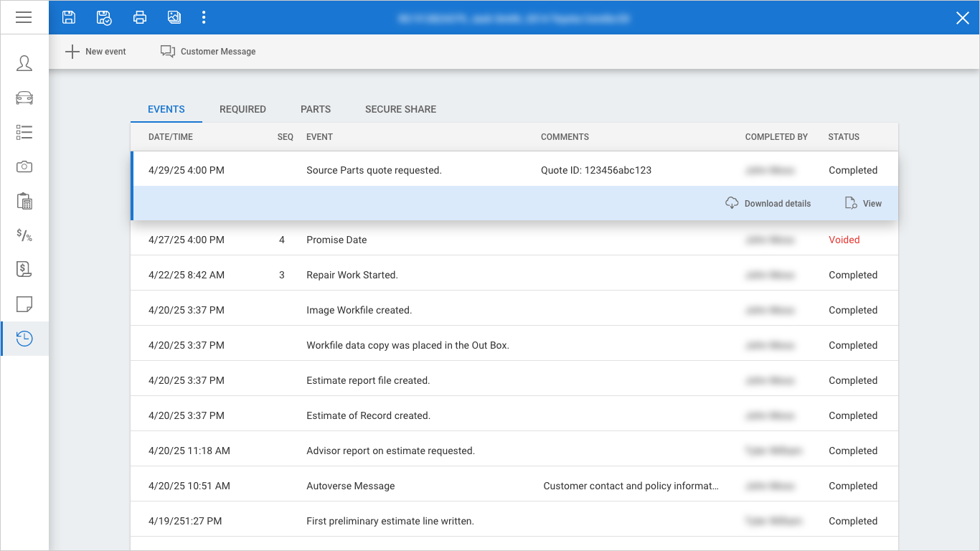Open the sticky note icon in sidebar

24,303
